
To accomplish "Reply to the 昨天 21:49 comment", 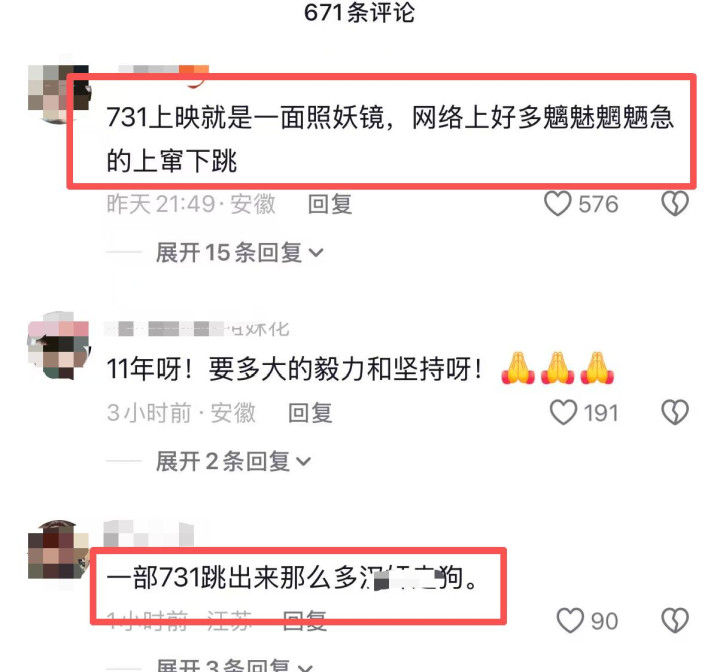I will pyautogui.click(x=330, y=204).
